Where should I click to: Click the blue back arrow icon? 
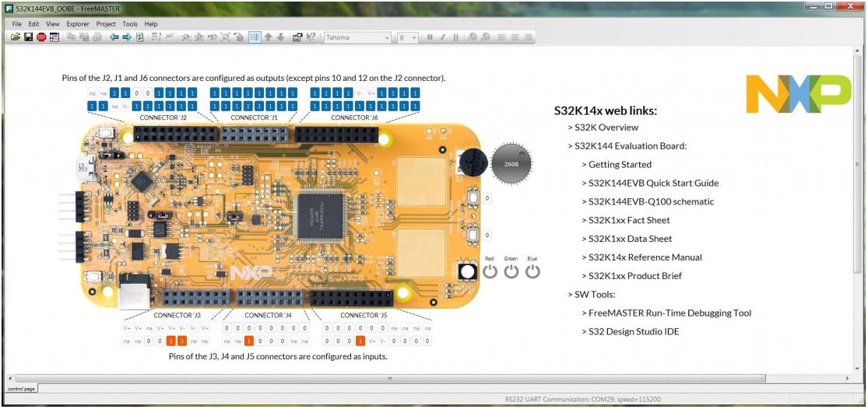tap(114, 37)
